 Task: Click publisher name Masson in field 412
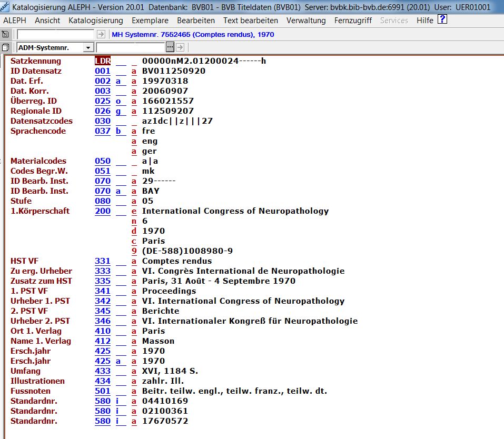coord(158,341)
